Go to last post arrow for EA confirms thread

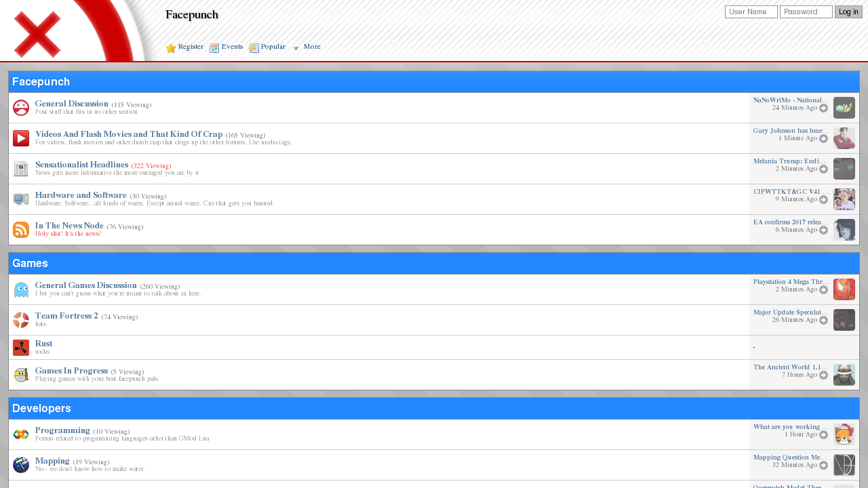(x=824, y=230)
